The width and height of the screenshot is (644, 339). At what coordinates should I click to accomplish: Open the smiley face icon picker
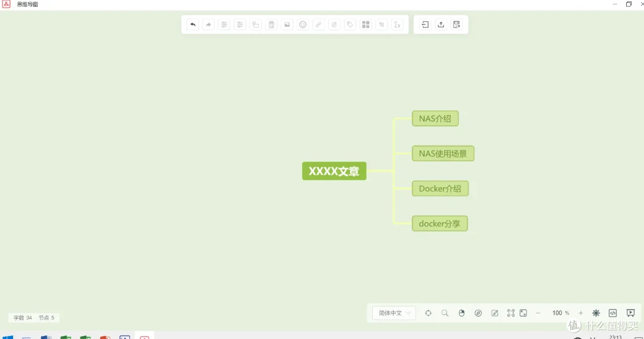click(303, 24)
